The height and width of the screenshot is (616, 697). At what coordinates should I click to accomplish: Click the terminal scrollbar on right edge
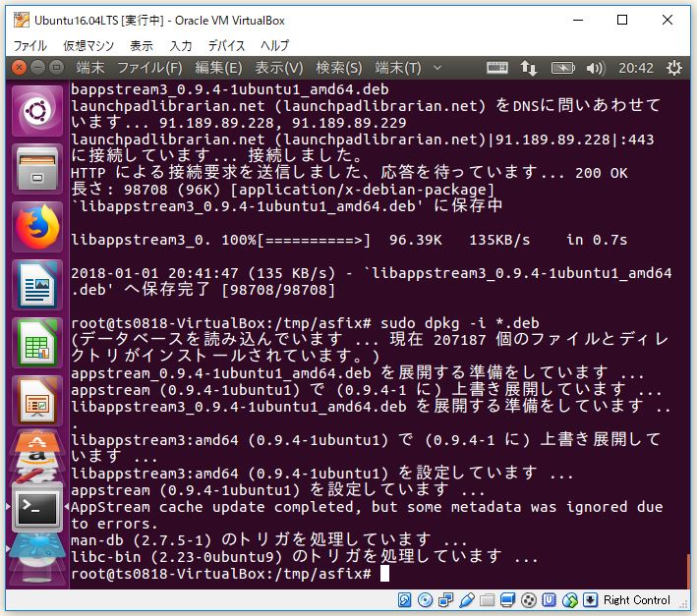[x=688, y=571]
